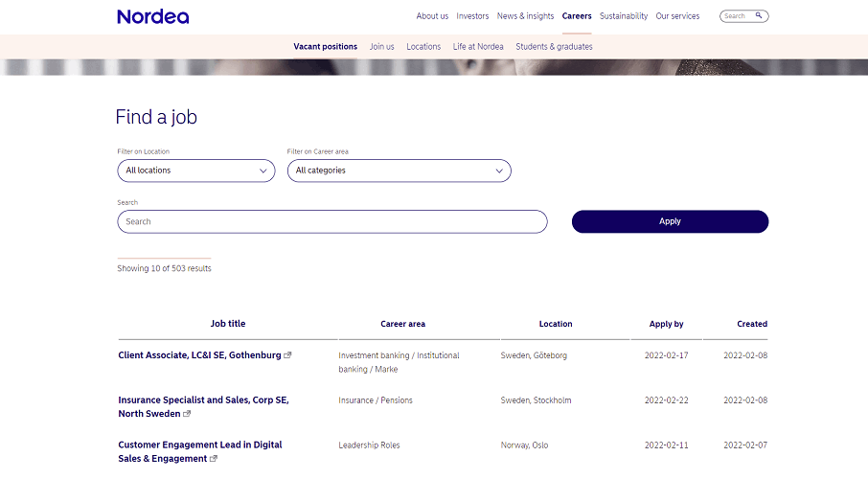
Task: Click apply-by date 2022-02-11
Action: pyautogui.click(x=667, y=445)
